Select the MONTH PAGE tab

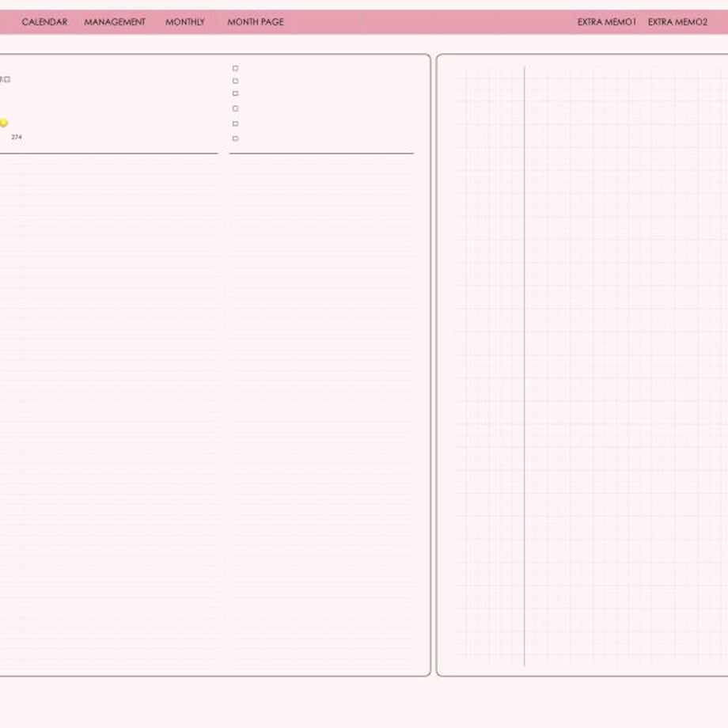click(256, 22)
